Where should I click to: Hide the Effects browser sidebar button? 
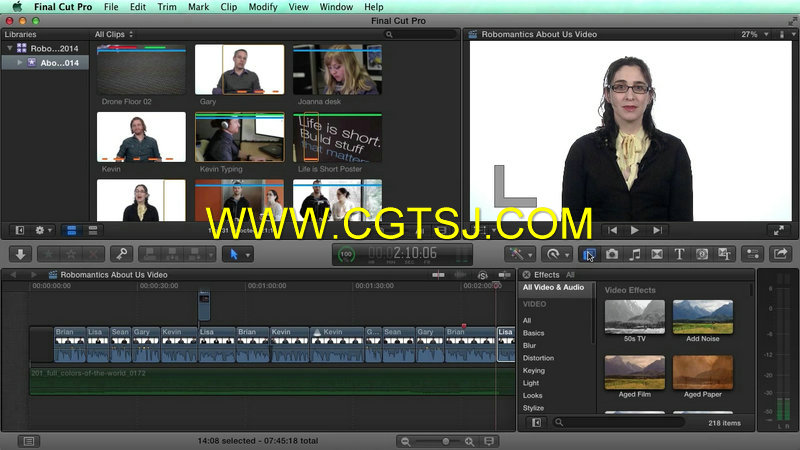pyautogui.click(x=536, y=422)
